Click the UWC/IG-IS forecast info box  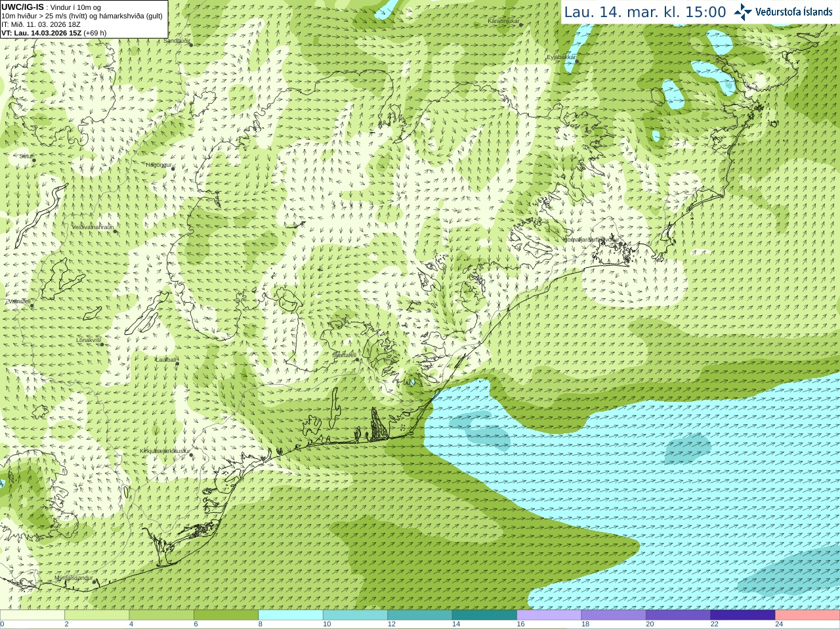click(x=84, y=19)
